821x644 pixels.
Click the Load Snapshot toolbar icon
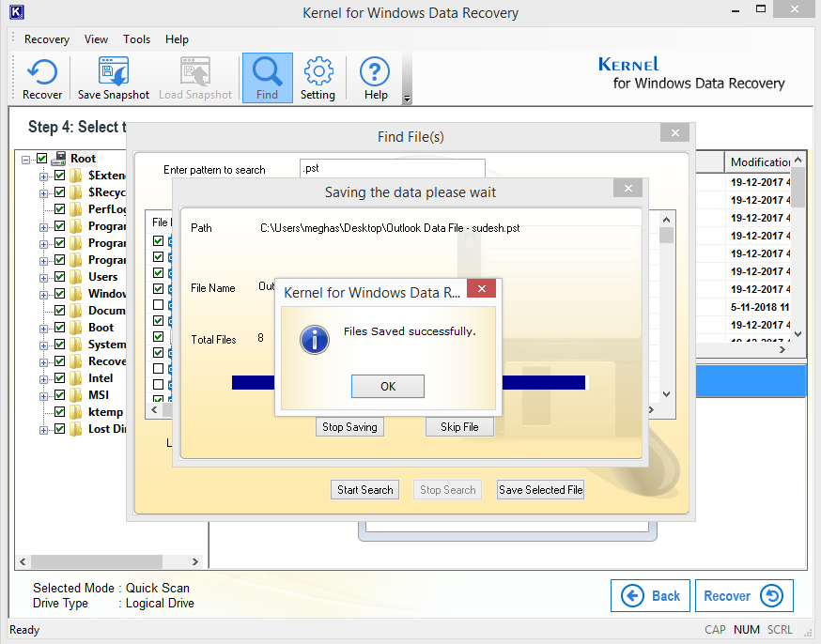coord(195,79)
